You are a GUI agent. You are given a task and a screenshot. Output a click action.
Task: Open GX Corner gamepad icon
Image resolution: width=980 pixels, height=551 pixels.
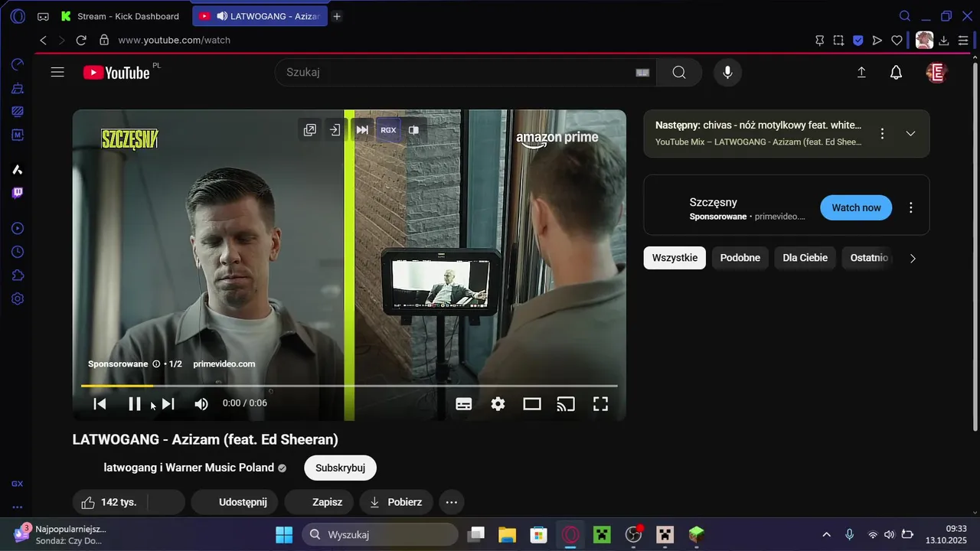pos(43,16)
